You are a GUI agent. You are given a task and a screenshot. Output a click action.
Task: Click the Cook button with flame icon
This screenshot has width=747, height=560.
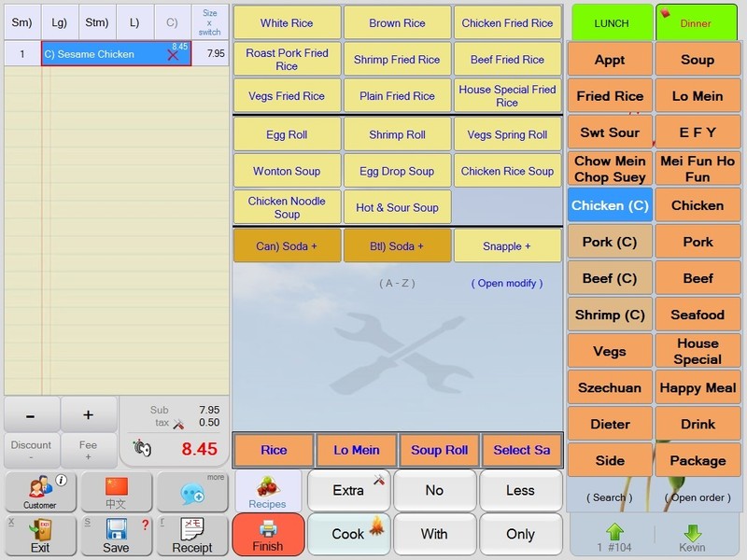pyautogui.click(x=348, y=534)
